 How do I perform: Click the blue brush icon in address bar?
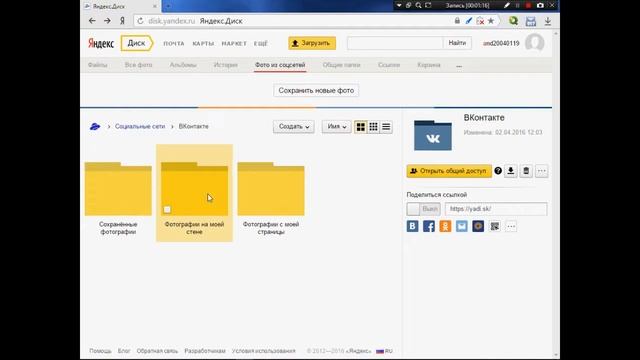[469, 21]
